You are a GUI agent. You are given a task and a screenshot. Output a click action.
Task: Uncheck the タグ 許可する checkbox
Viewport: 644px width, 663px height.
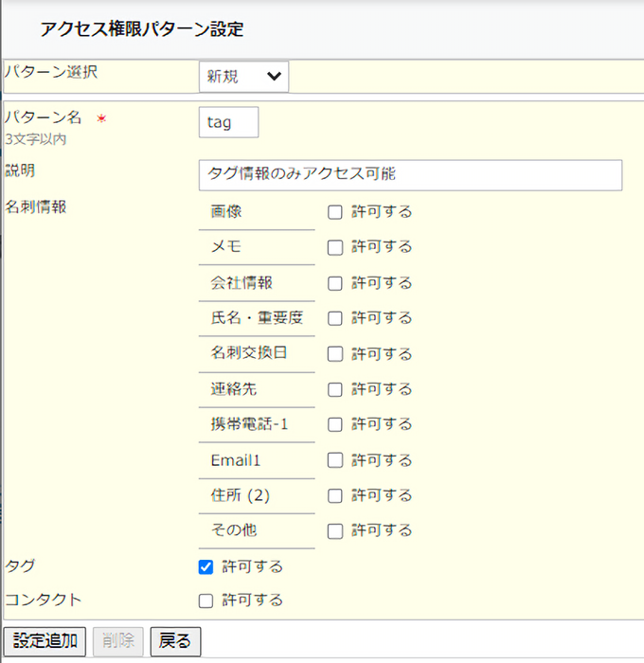(x=206, y=567)
